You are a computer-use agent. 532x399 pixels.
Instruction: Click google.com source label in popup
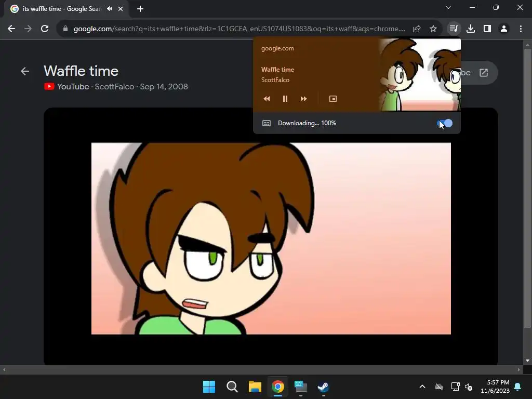coord(277,48)
